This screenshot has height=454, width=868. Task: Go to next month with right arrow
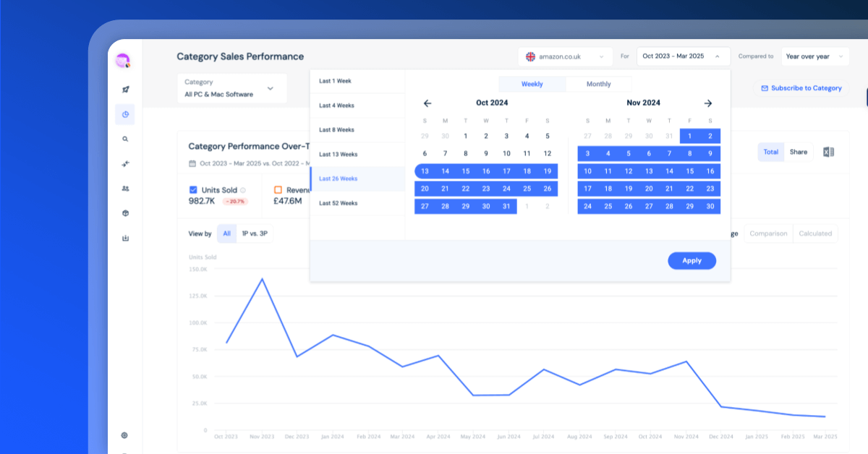coord(708,103)
